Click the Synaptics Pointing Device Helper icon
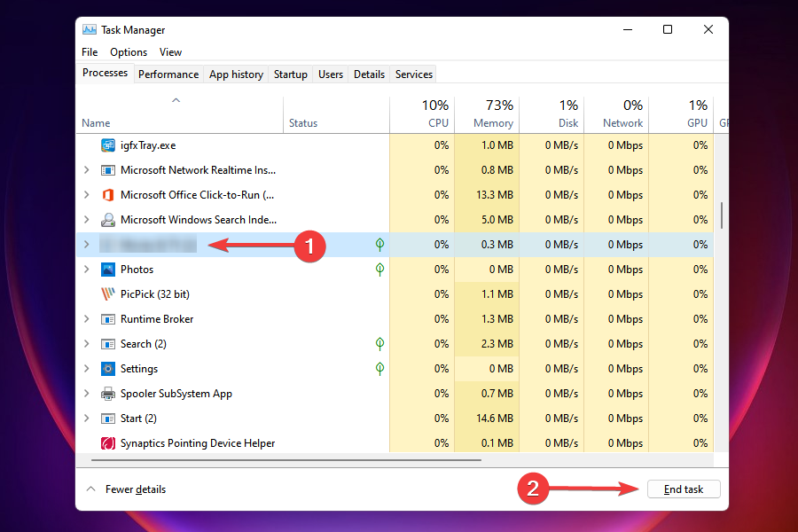The height and width of the screenshot is (532, 798). (x=108, y=442)
